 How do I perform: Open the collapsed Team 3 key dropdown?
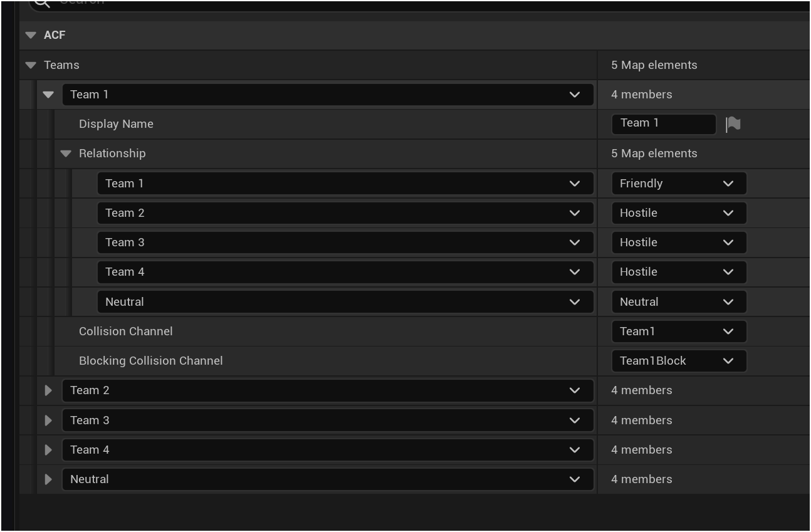coord(328,420)
